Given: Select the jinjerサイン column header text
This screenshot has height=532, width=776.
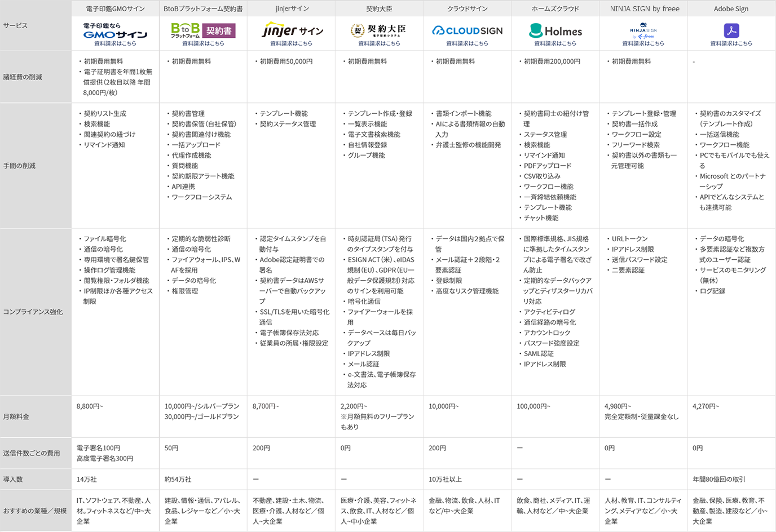Looking at the screenshot, I should (292, 9).
